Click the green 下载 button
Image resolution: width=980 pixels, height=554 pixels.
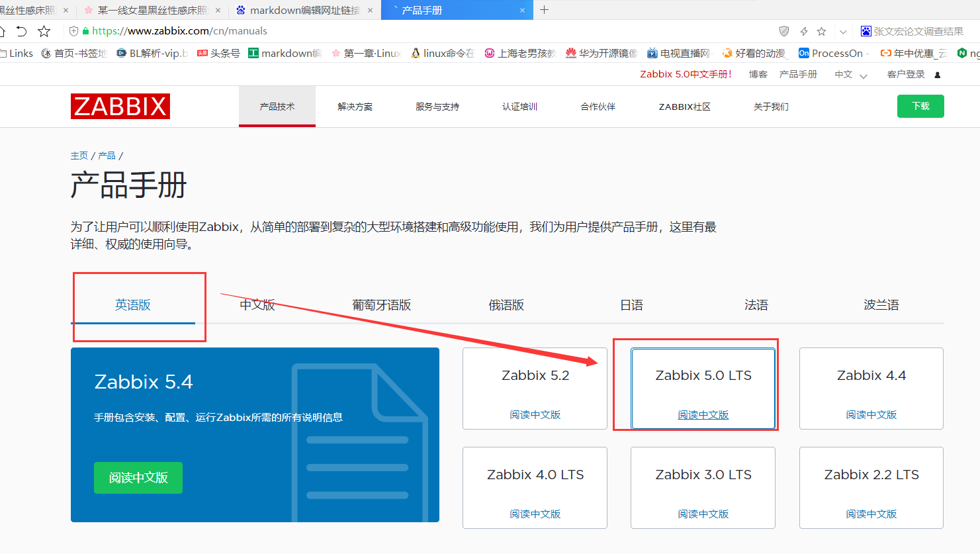(x=920, y=105)
